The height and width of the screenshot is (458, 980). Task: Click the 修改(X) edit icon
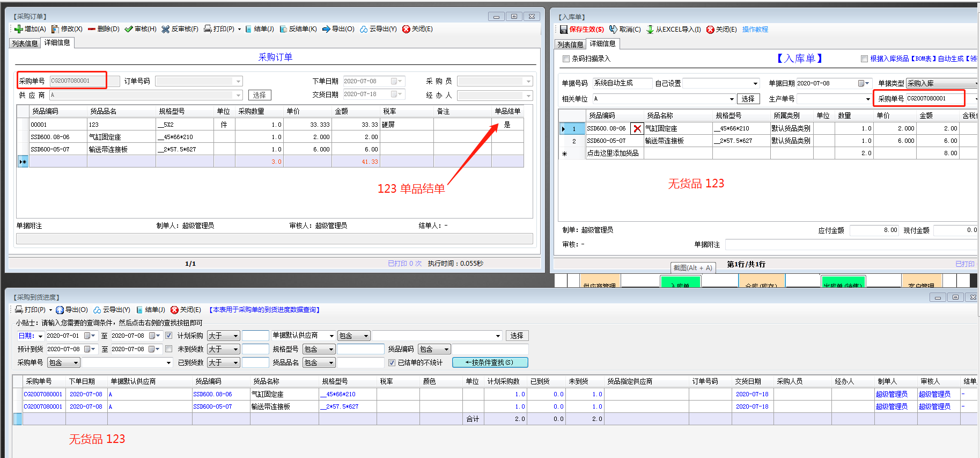pyautogui.click(x=55, y=29)
